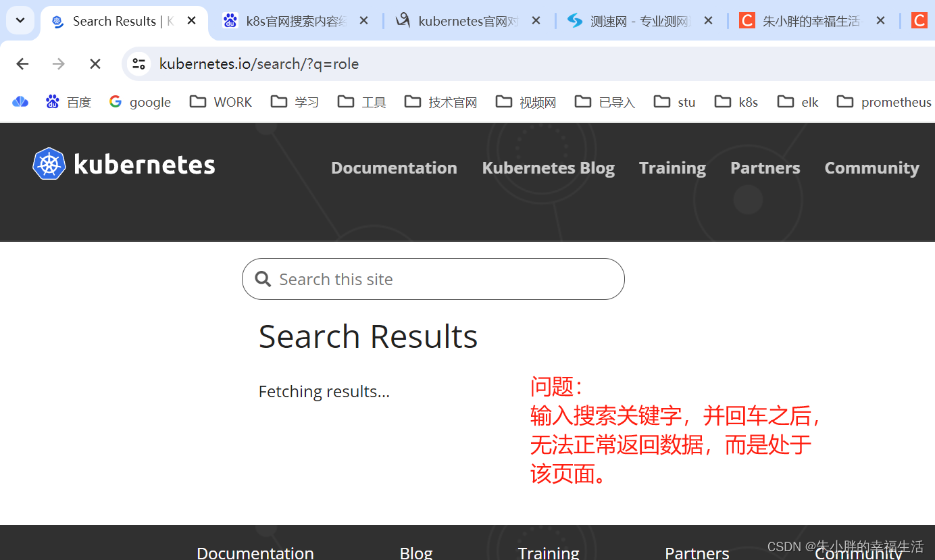Stop loading the page
Image resolution: width=935 pixels, height=560 pixels.
coord(95,64)
